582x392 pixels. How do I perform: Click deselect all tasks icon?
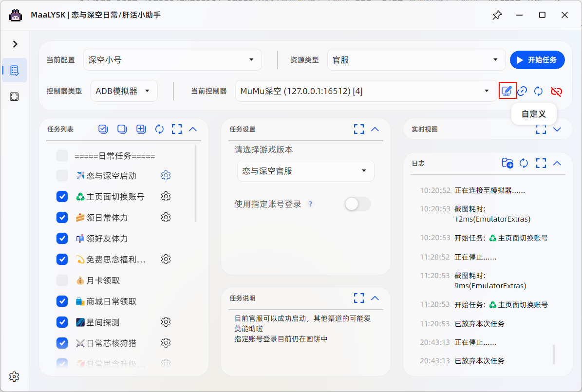click(122, 129)
